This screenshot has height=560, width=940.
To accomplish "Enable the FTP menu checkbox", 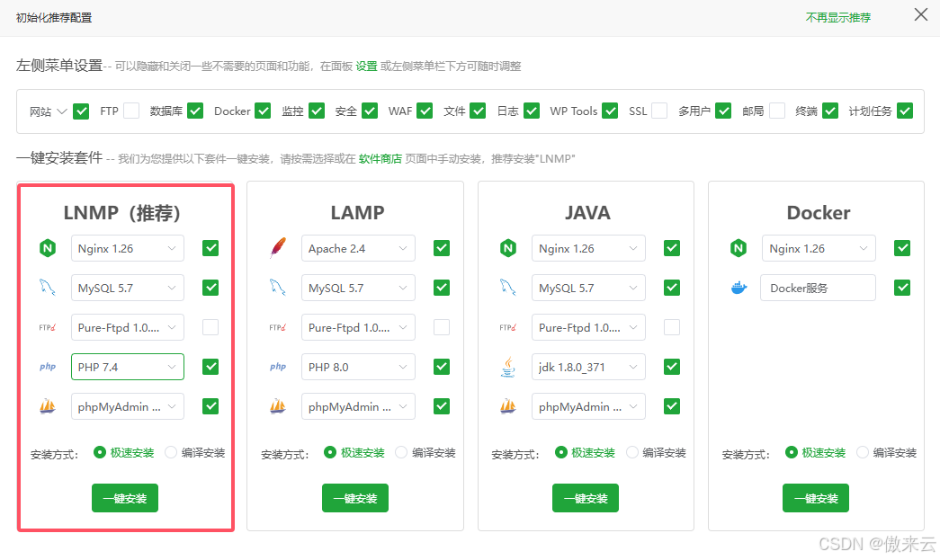I will [131, 111].
